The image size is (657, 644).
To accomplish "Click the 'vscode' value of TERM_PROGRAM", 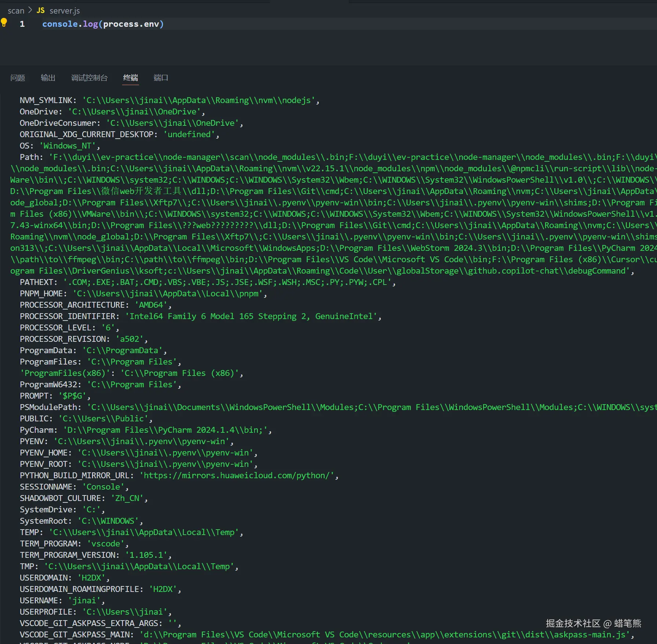I will (x=106, y=544).
